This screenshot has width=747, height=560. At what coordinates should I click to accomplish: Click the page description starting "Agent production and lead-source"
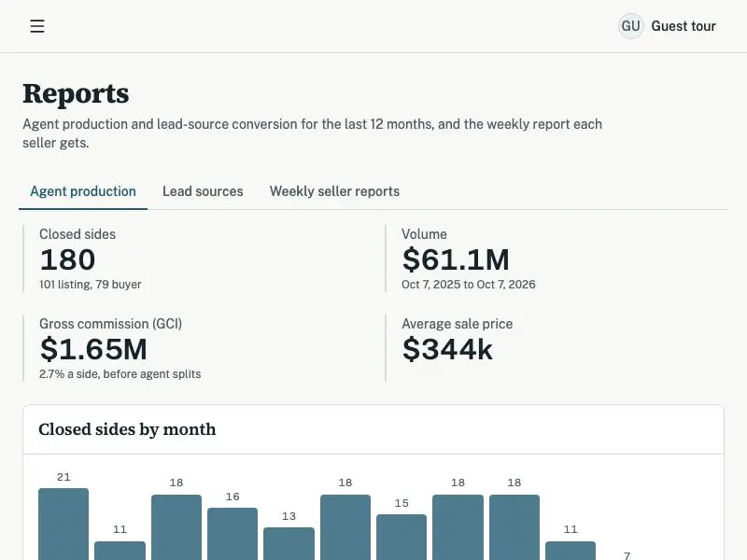(x=312, y=133)
